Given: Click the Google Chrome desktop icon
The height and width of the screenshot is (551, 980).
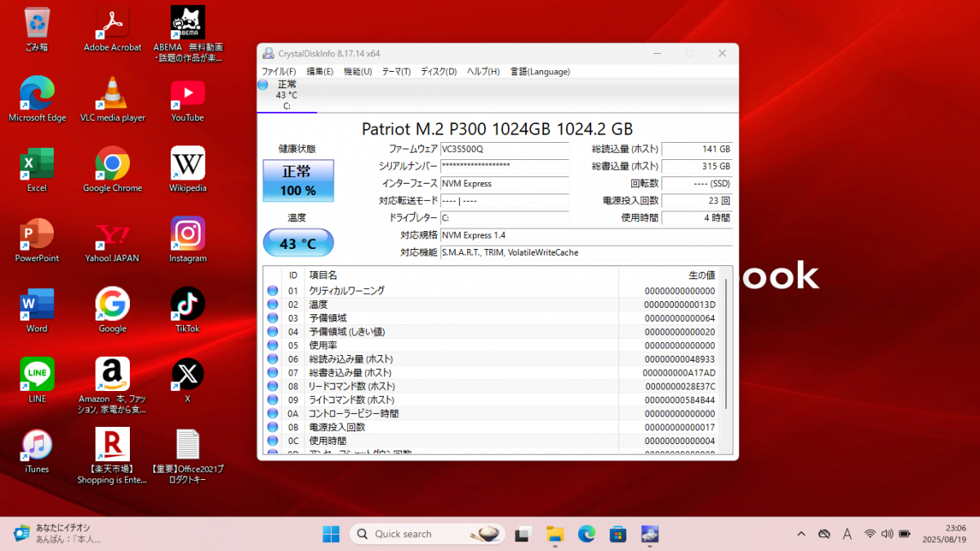Looking at the screenshot, I should tap(113, 170).
